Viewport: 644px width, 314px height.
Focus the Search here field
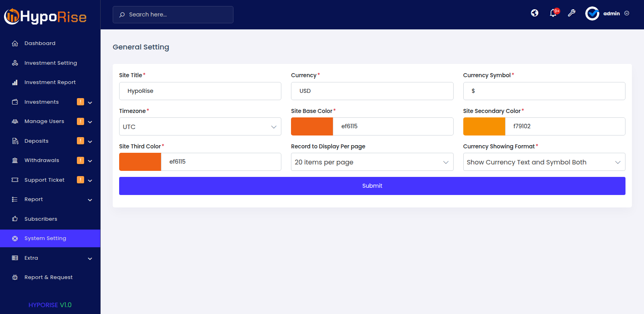click(173, 14)
